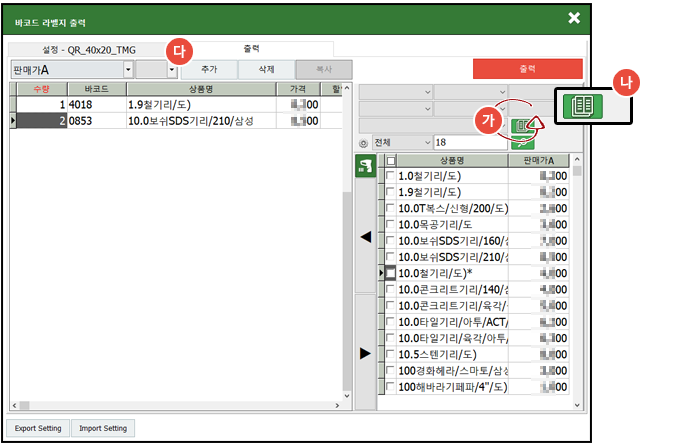
Task: Click the 상품명 header in left table
Action: click(201, 89)
